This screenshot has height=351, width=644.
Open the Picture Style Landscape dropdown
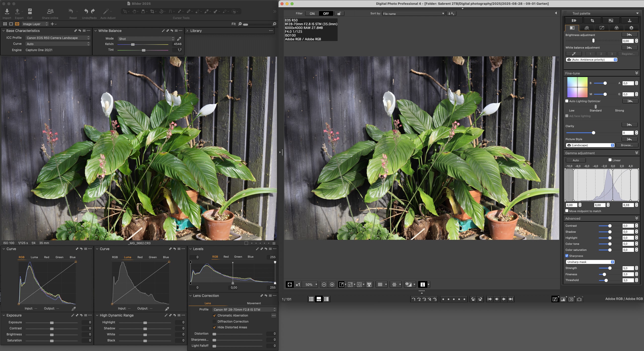(590, 145)
